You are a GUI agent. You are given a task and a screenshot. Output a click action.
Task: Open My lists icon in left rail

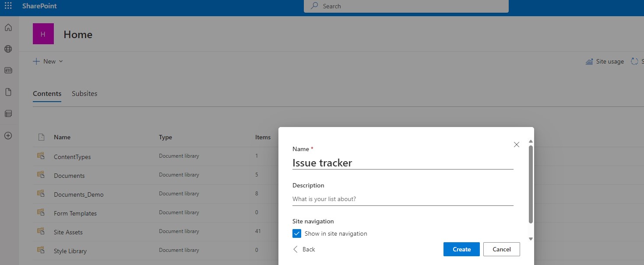(8, 114)
